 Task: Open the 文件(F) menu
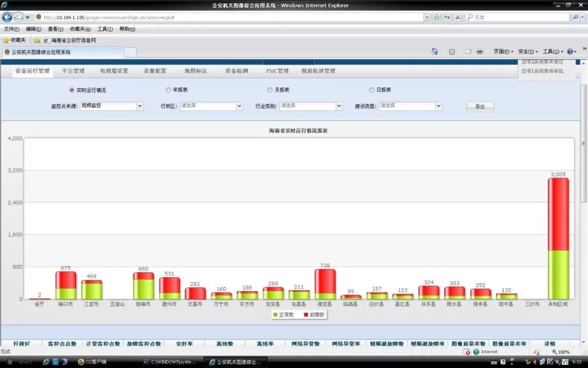[x=11, y=29]
